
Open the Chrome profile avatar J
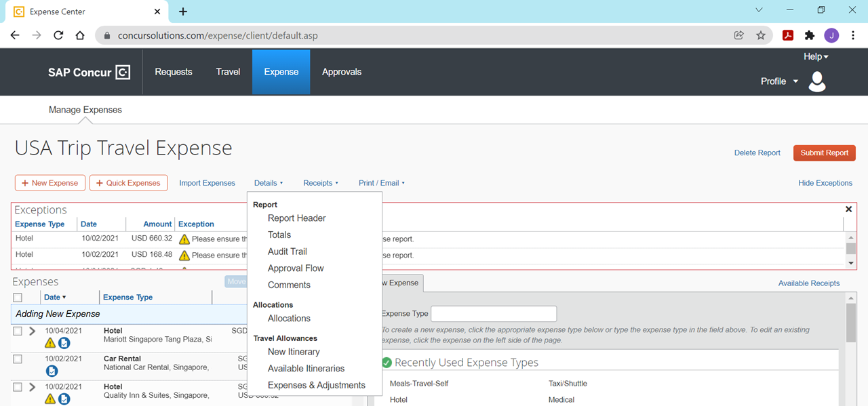[831, 35]
